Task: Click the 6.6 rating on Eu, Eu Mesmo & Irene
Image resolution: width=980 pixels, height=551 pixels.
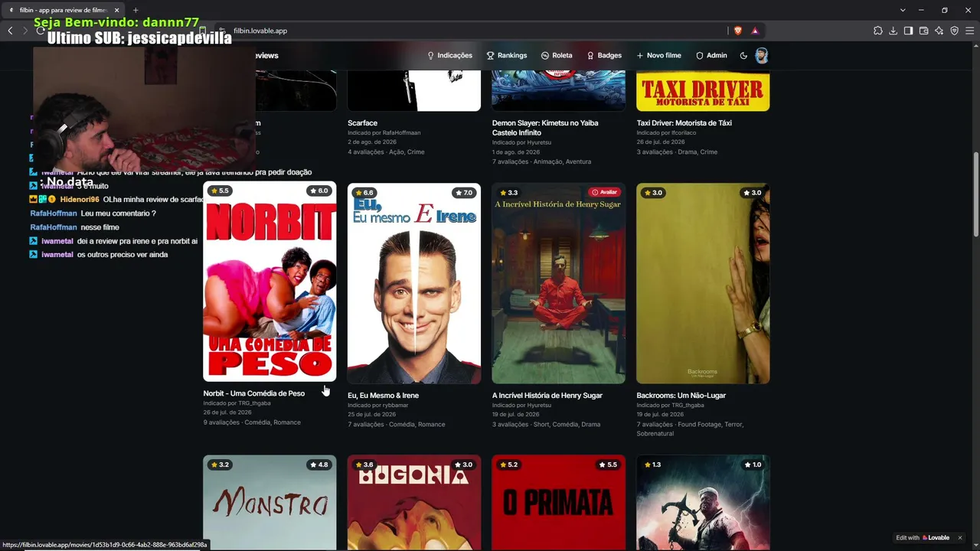Action: tap(364, 193)
